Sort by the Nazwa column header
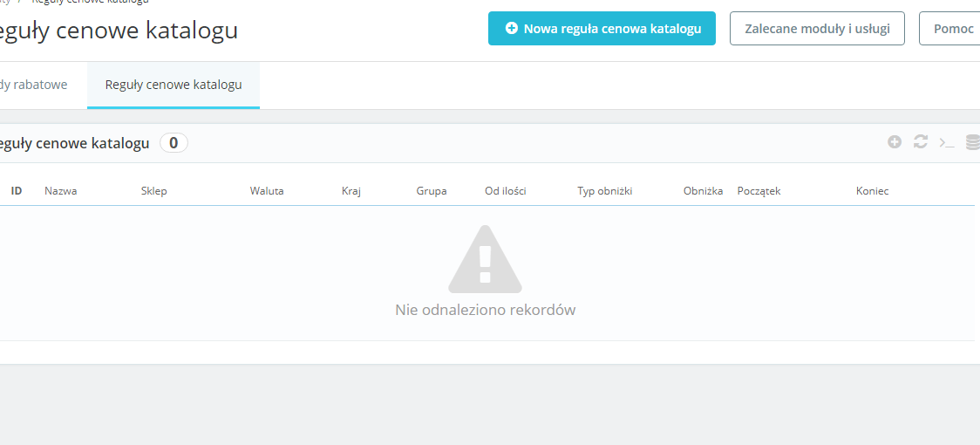The image size is (980, 445). (61, 191)
